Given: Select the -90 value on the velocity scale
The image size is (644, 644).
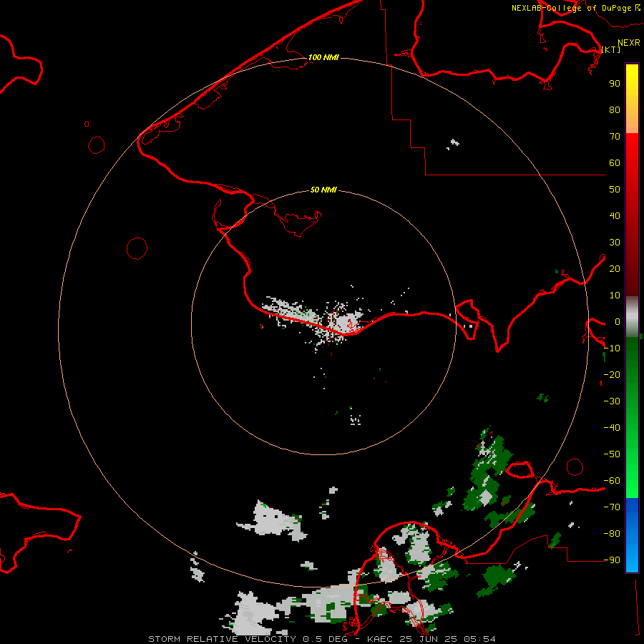Looking at the screenshot, I should [612, 560].
